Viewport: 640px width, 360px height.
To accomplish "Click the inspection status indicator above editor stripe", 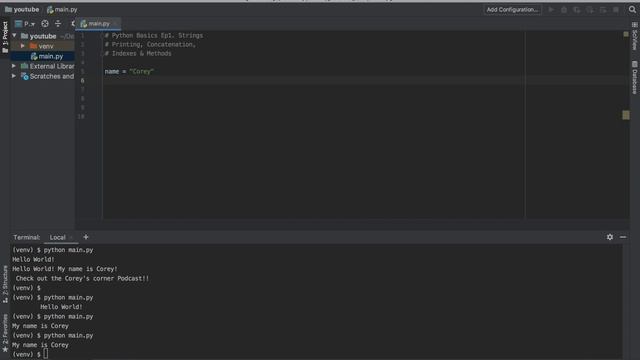I will (626, 34).
